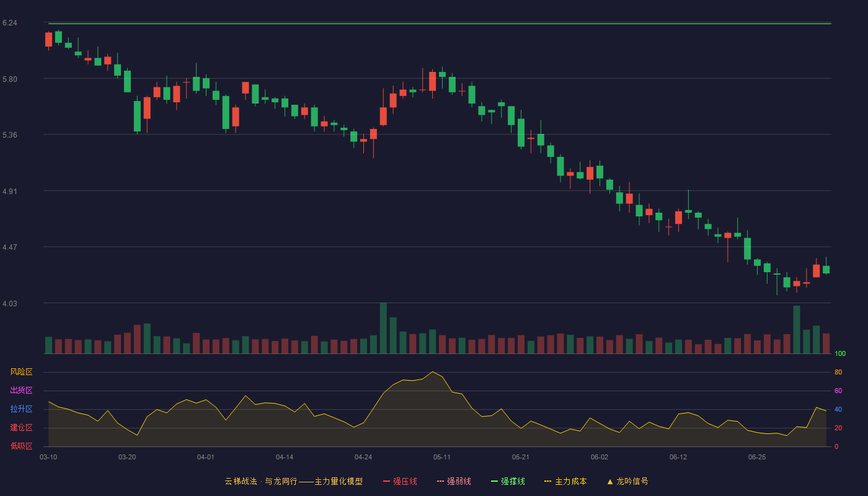This screenshot has height=496, width=868.
Task: Click the 04-24 date label
Action: (363, 457)
